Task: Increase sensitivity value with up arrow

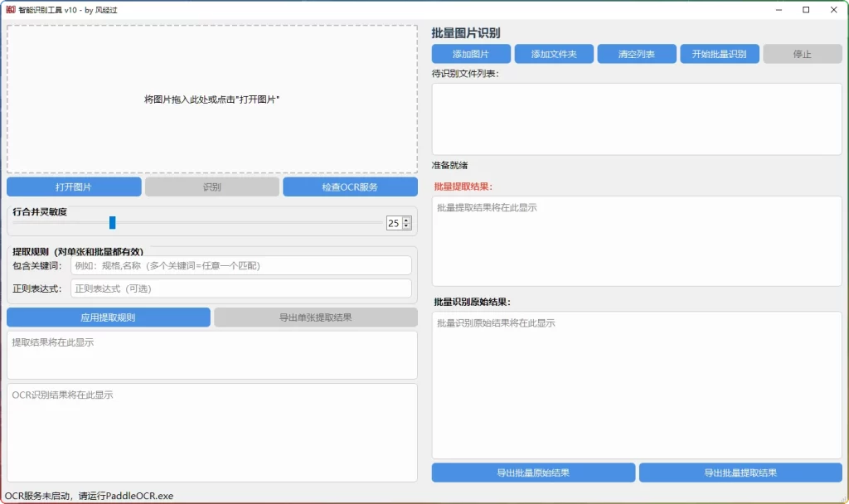Action: coord(406,220)
